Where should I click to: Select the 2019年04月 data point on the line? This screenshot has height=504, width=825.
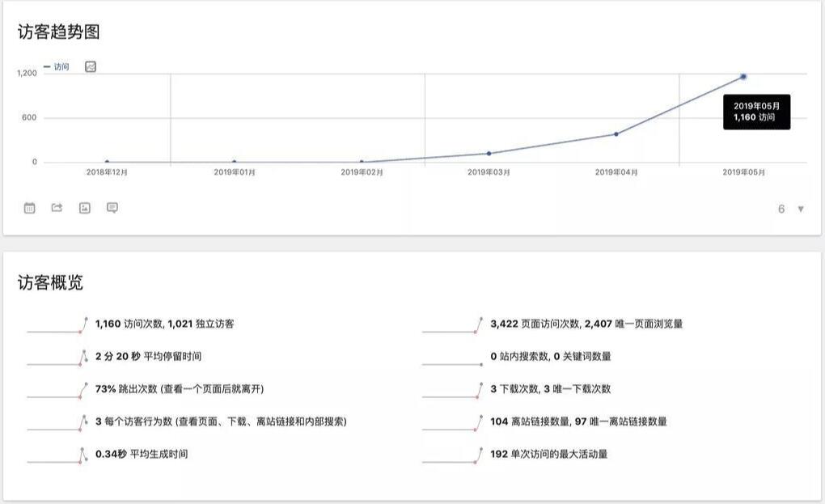616,134
